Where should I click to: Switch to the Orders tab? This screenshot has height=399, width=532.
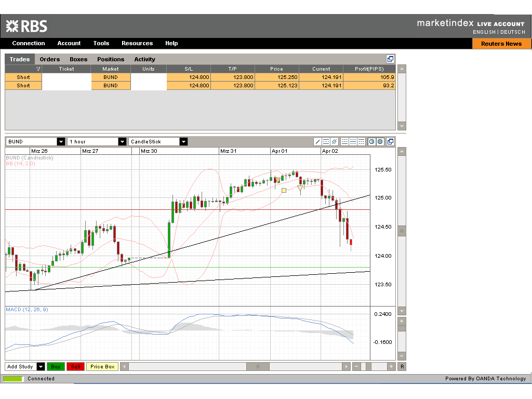coord(49,59)
